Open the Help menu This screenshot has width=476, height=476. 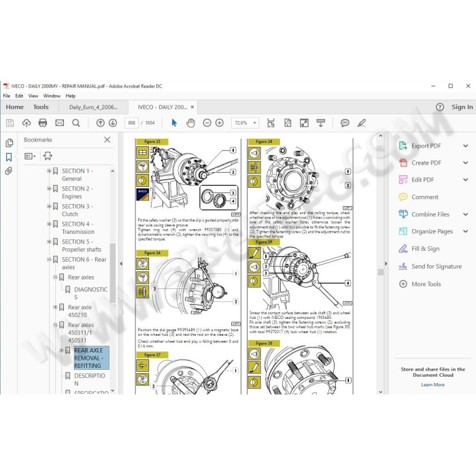pyautogui.click(x=71, y=96)
